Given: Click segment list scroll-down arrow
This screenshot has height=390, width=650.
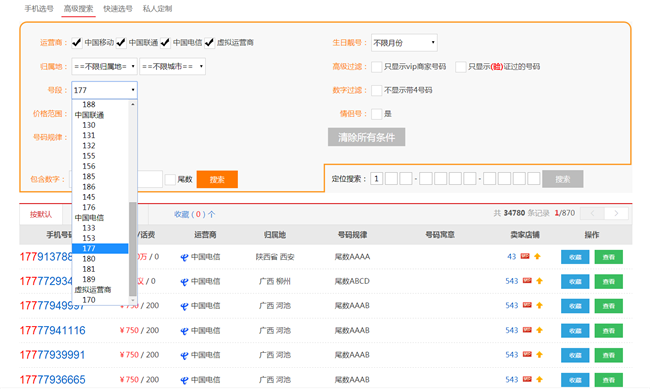Looking at the screenshot, I should 133,300.
